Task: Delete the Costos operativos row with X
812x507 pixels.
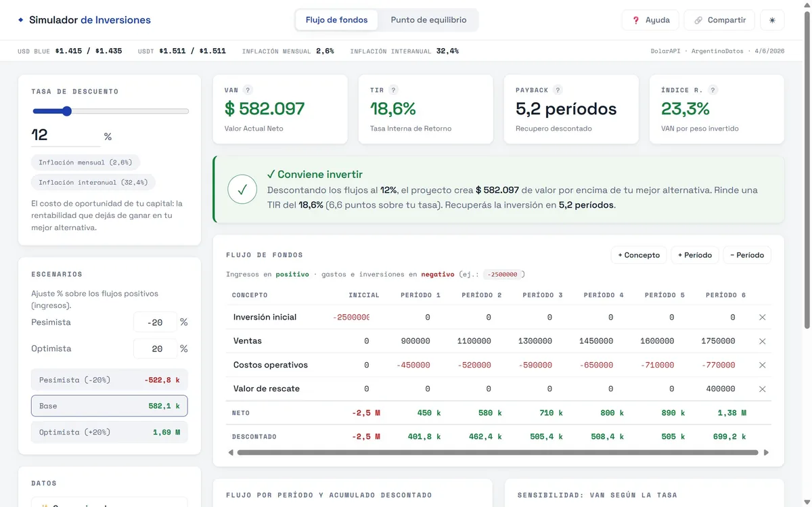Action: click(x=762, y=365)
